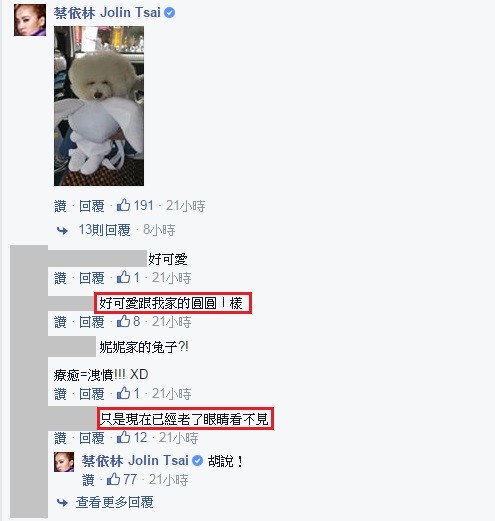The width and height of the screenshot is (495, 521).
Task: Click verified badge next to top Jolin Tsai name
Action: (170, 13)
